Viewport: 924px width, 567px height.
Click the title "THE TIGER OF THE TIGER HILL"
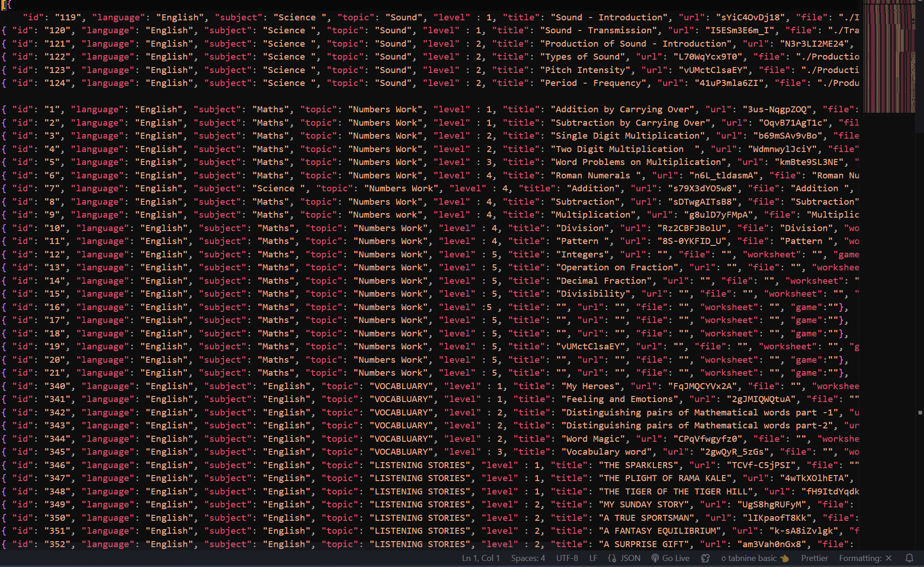click(x=676, y=492)
